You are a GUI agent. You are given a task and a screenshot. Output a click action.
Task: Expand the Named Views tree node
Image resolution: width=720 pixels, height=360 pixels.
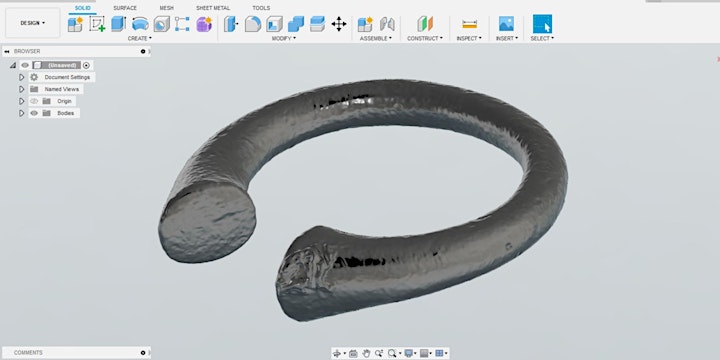pos(22,89)
